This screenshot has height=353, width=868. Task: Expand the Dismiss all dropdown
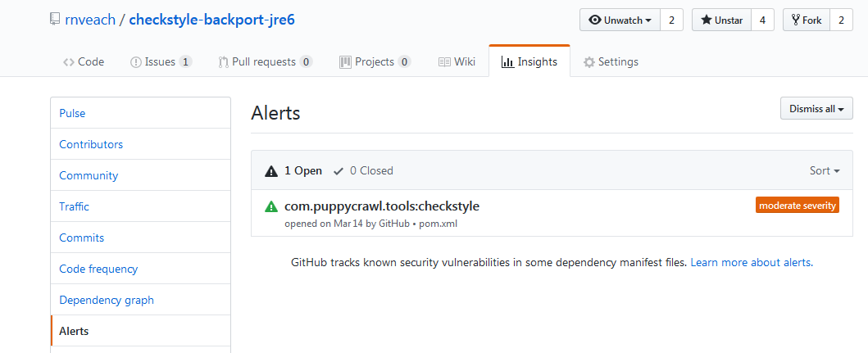click(x=816, y=108)
